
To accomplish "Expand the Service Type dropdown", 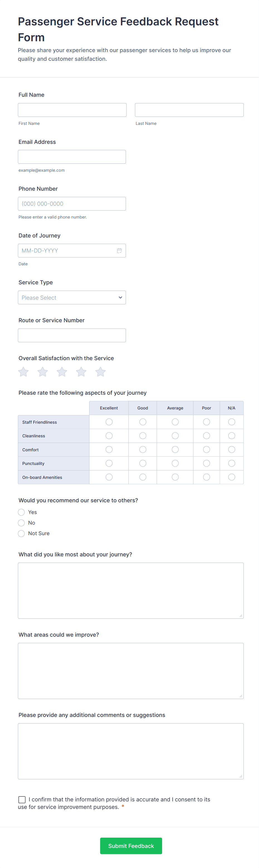I will pos(72,297).
